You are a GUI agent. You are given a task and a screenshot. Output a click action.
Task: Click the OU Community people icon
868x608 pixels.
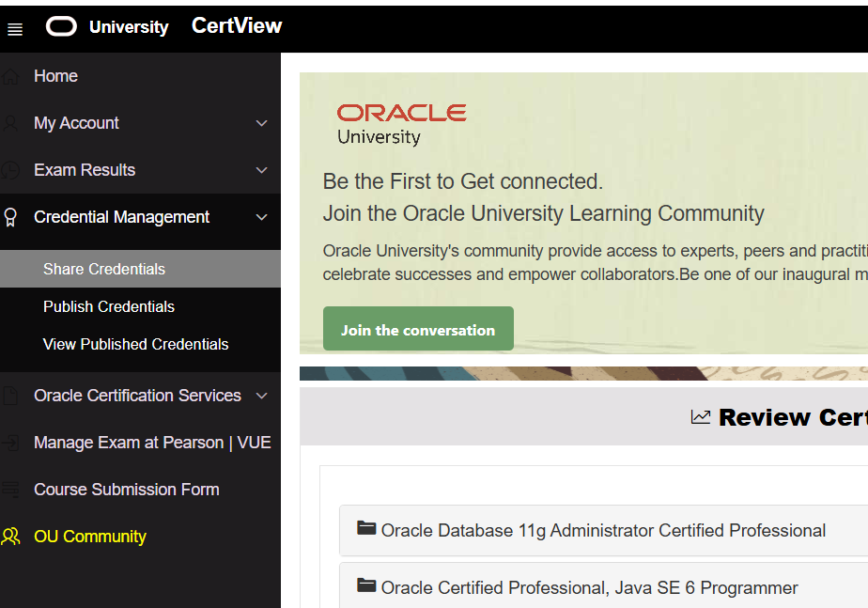tap(10, 537)
